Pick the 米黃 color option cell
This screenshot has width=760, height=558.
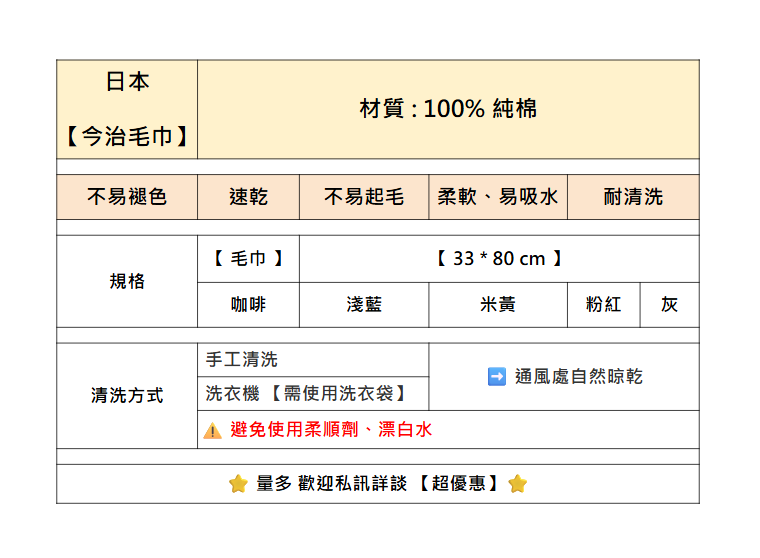tap(498, 304)
